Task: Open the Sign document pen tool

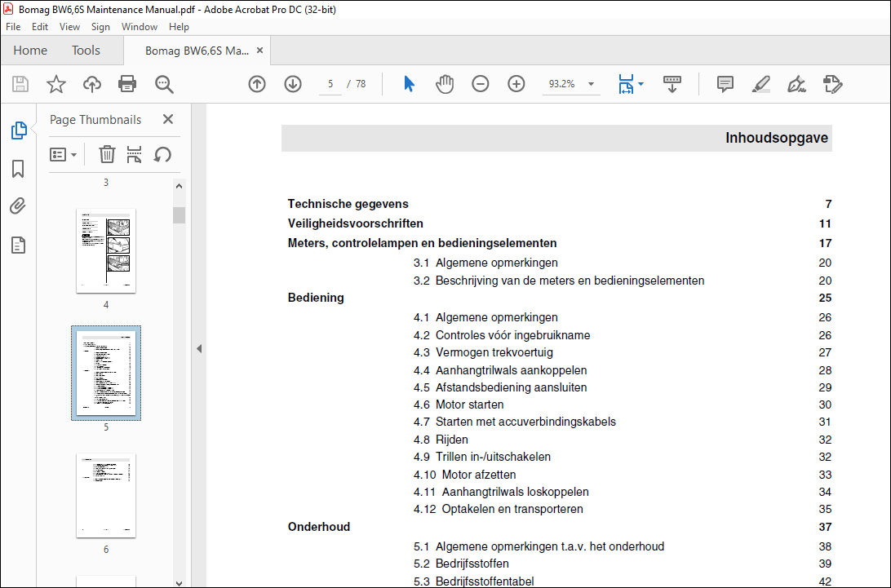Action: (796, 84)
